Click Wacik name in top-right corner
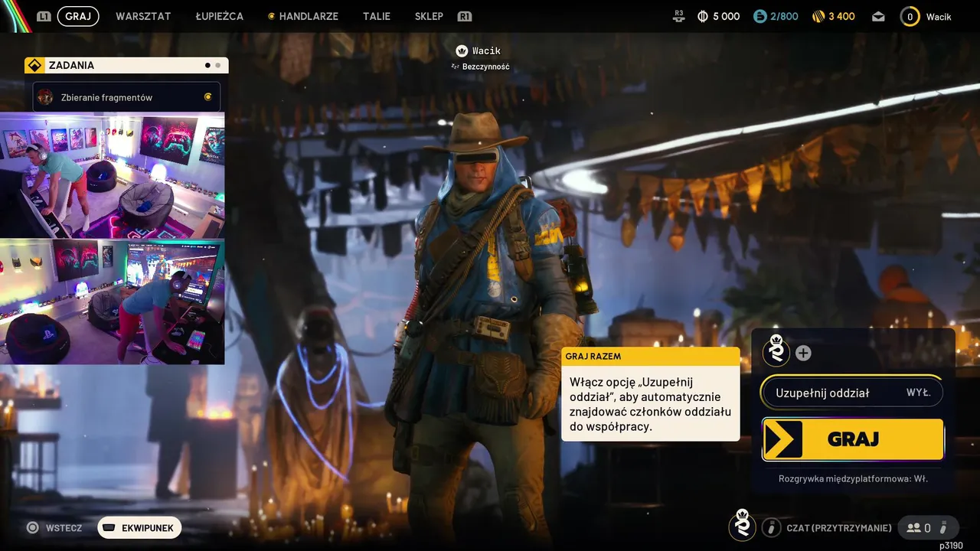 coord(939,16)
